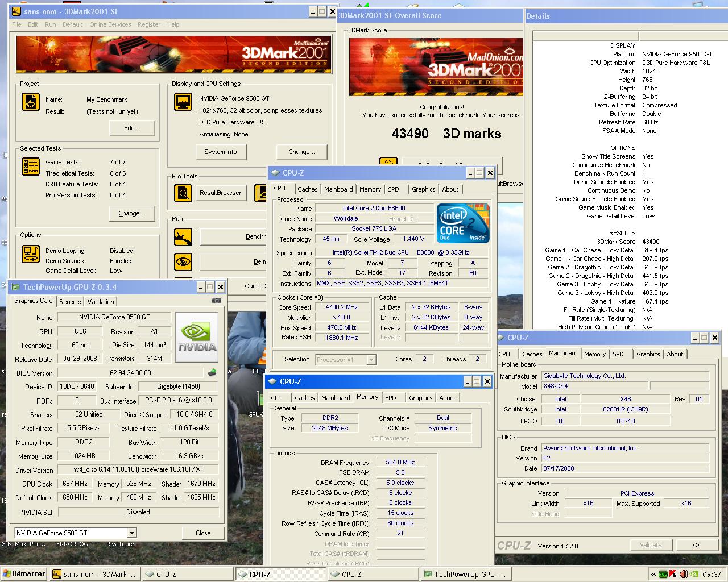Click the Selected Tests checklist icon
This screenshot has width=728, height=582.
coord(31,167)
